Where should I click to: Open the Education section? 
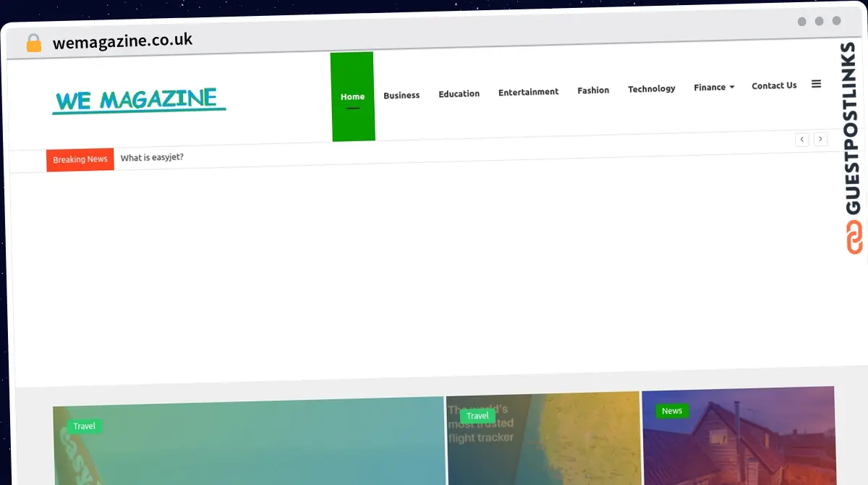(x=459, y=93)
